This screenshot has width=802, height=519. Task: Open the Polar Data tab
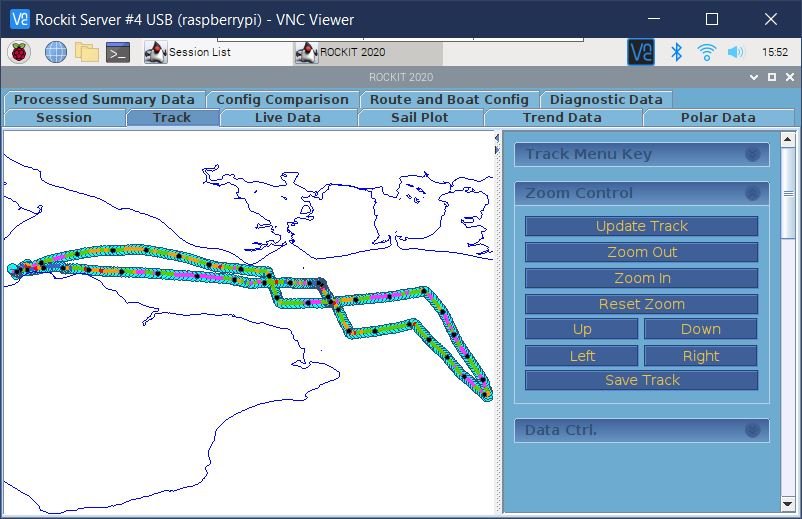point(717,118)
